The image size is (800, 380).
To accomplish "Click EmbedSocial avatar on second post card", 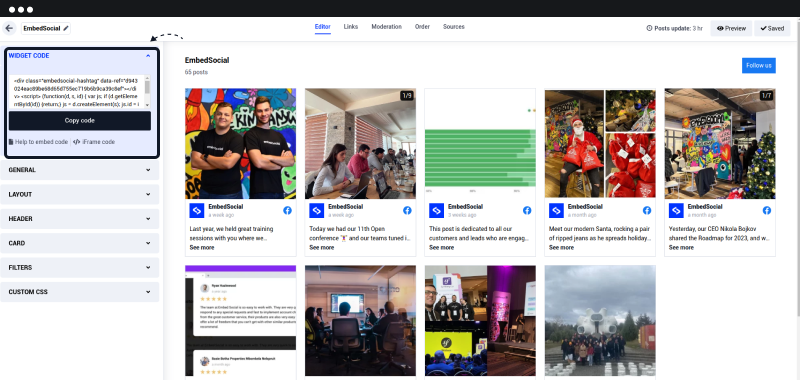I will (316, 210).
